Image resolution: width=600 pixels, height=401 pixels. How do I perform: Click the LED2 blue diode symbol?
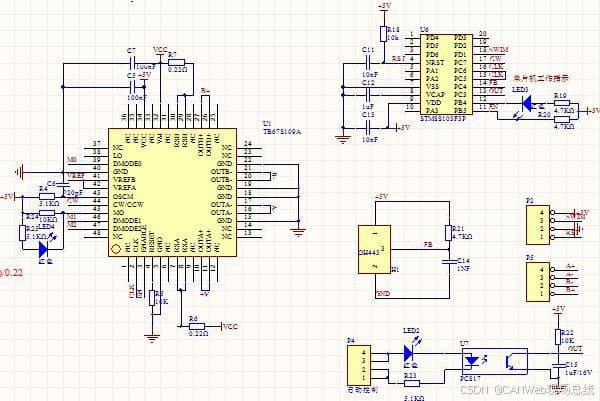click(x=409, y=353)
